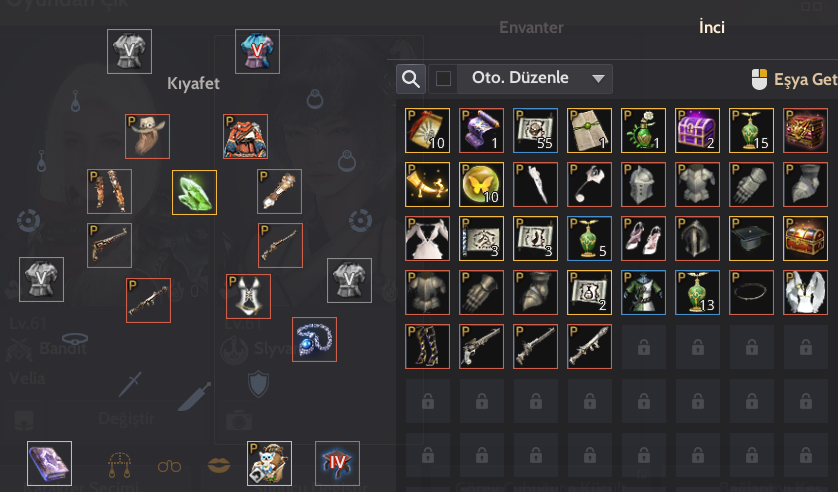Click the purple book icon at bottom

click(x=49, y=463)
